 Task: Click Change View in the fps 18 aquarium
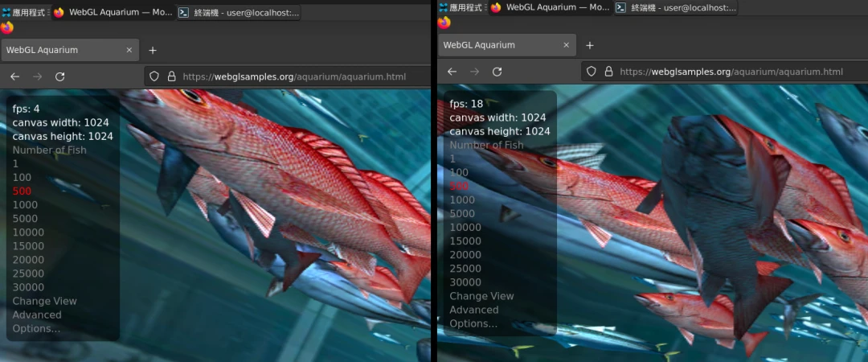click(x=481, y=296)
